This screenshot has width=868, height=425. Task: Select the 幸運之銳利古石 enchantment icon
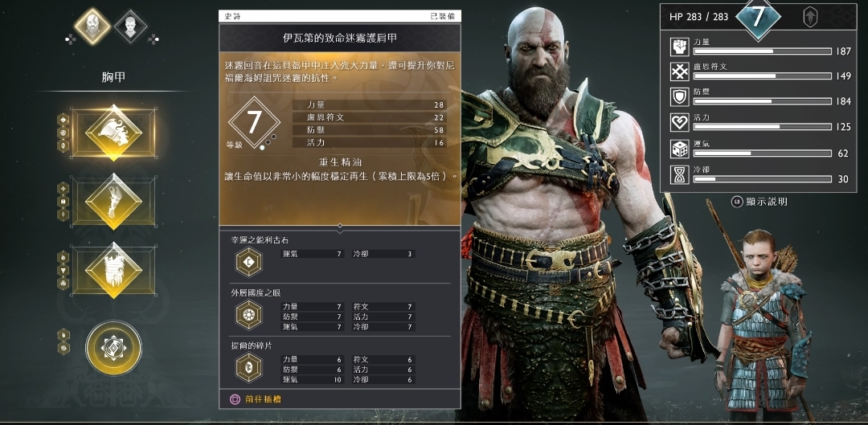tap(248, 262)
